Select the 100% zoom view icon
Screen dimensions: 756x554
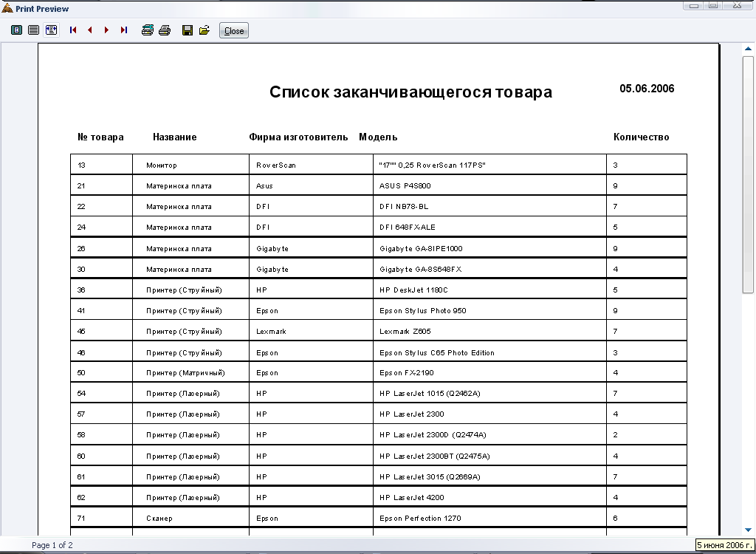coord(33,30)
